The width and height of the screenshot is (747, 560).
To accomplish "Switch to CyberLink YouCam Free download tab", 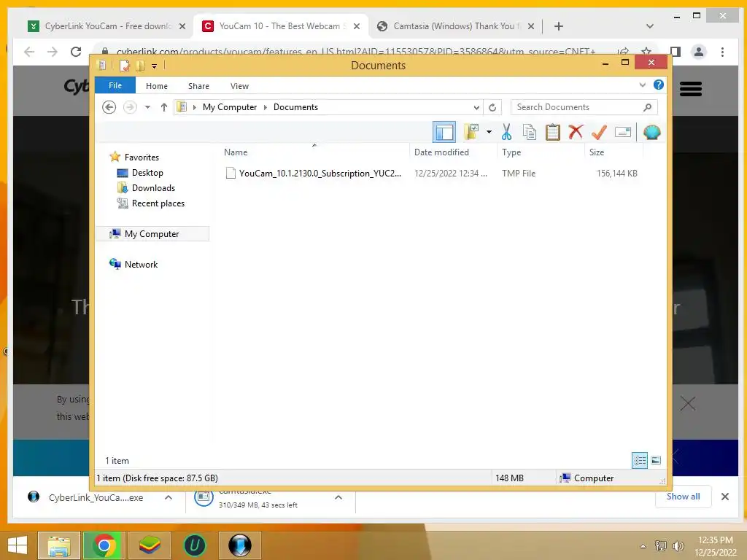I will (x=107, y=26).
